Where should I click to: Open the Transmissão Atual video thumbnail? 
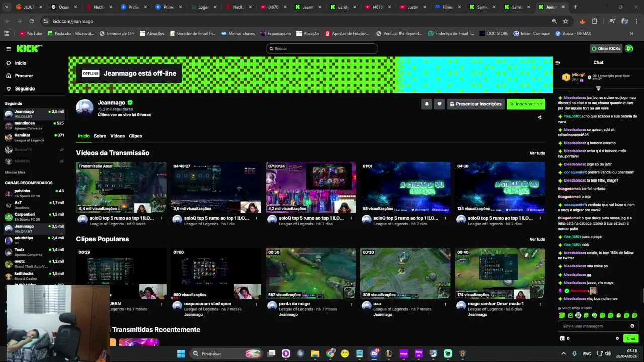121,187
